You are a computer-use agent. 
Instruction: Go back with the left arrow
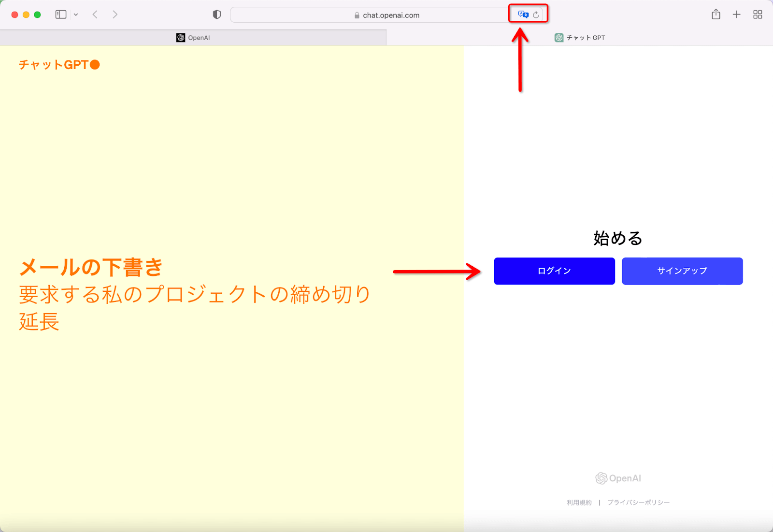pos(95,14)
